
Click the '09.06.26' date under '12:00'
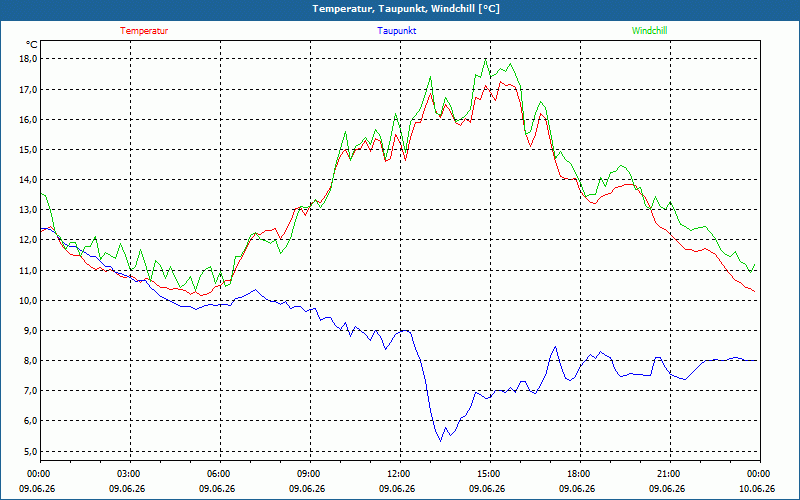[x=397, y=489]
